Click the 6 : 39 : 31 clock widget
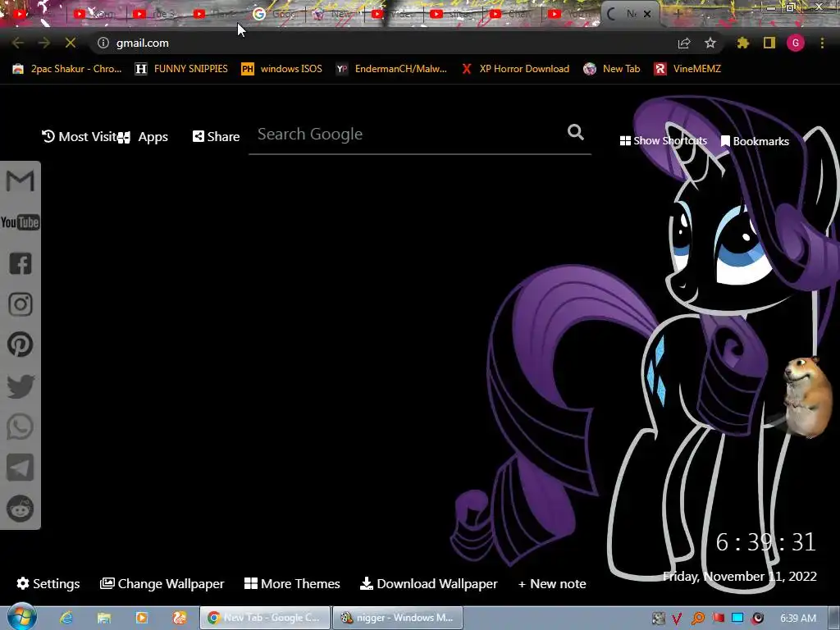 [765, 542]
